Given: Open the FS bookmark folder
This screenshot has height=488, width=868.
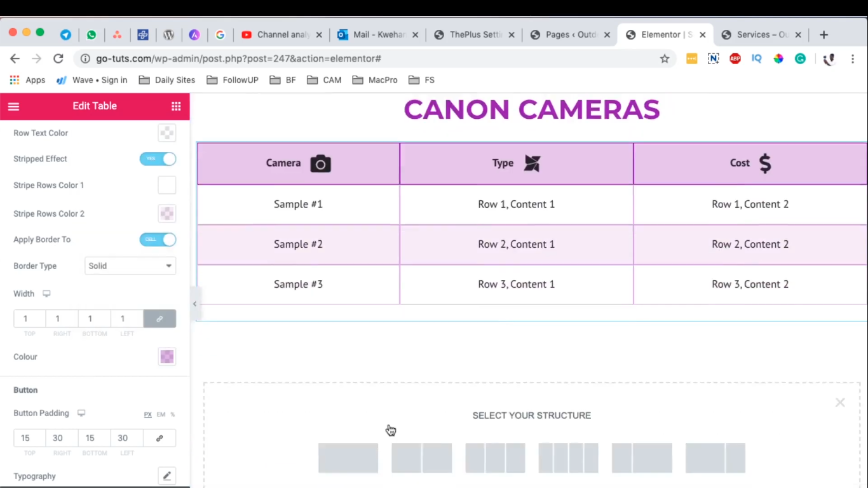Looking at the screenshot, I should click(x=422, y=80).
